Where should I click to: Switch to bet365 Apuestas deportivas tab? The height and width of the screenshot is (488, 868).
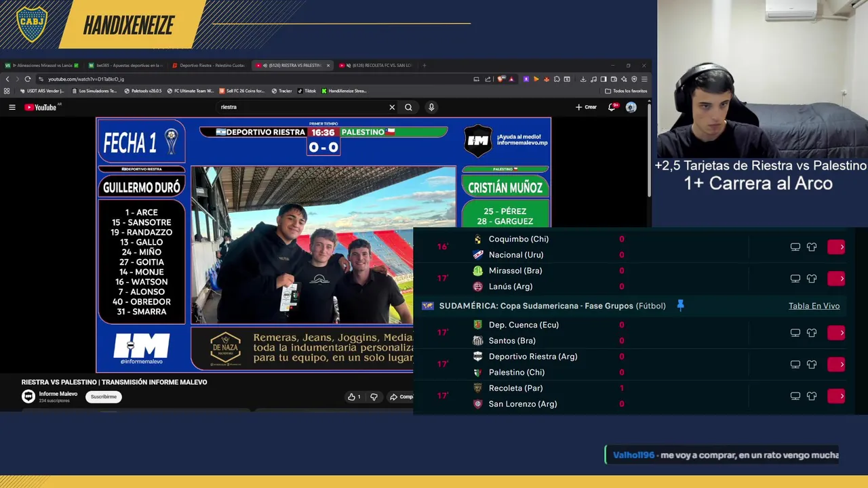pos(125,66)
